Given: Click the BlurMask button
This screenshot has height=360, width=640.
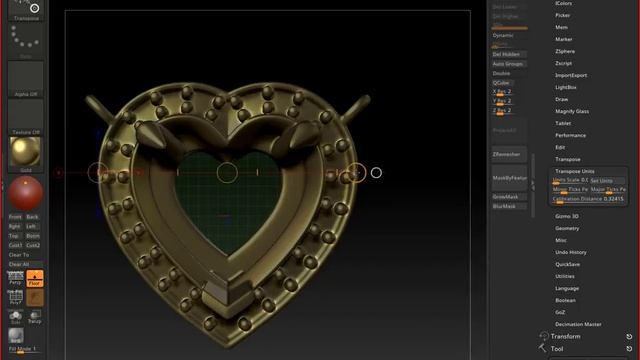Looking at the screenshot, I should [x=509, y=207].
